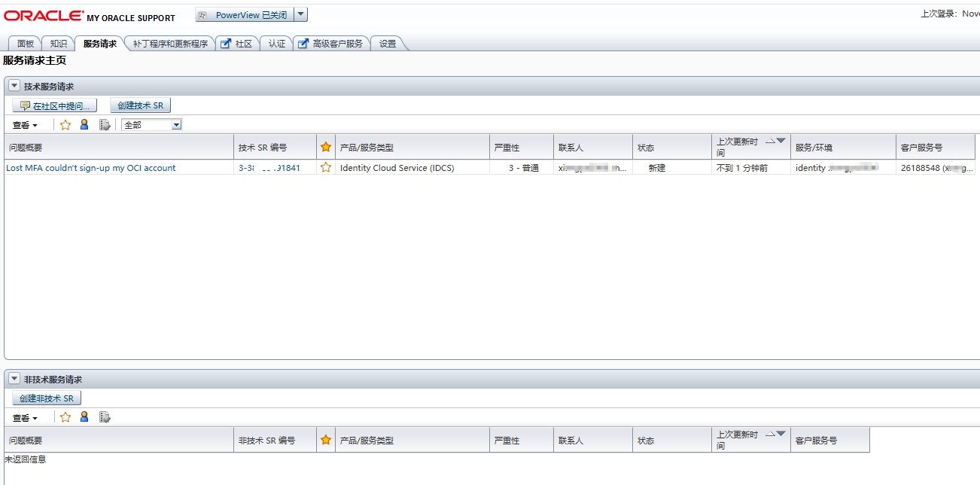The width and height of the screenshot is (980, 485).
Task: Click the 客户服务号 header in technical SR table
Action: pyautogui.click(x=936, y=147)
